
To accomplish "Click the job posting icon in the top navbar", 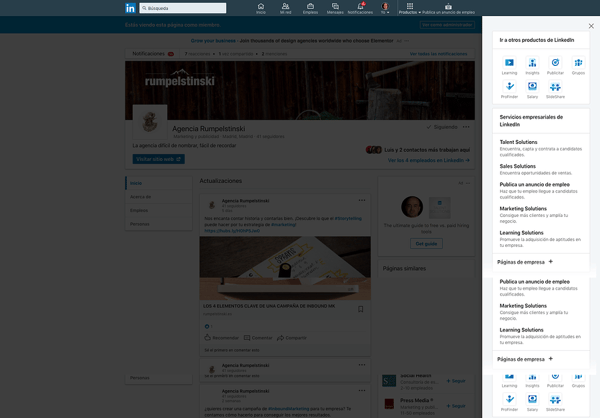I will [448, 8].
